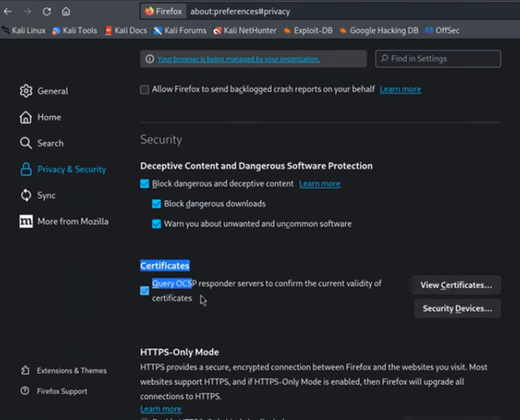520x420 pixels.
Task: Click the Mozilla 'm' logo icon
Action: 26,221
